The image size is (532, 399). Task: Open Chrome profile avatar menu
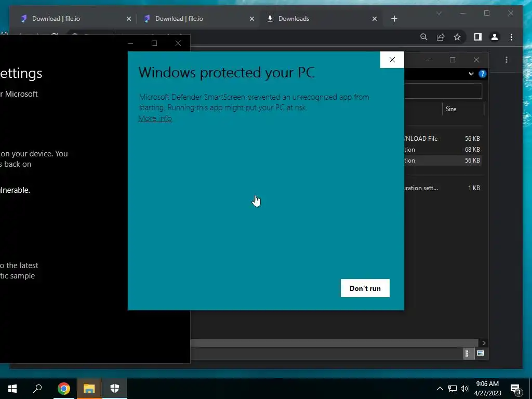point(495,37)
